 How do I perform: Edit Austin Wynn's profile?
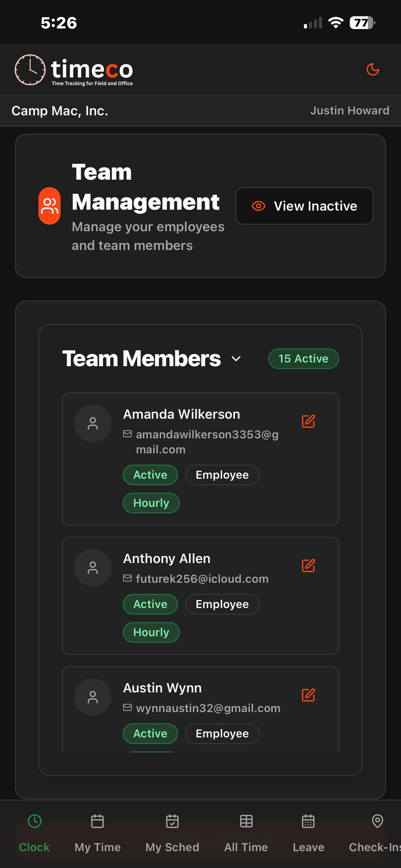tap(309, 695)
